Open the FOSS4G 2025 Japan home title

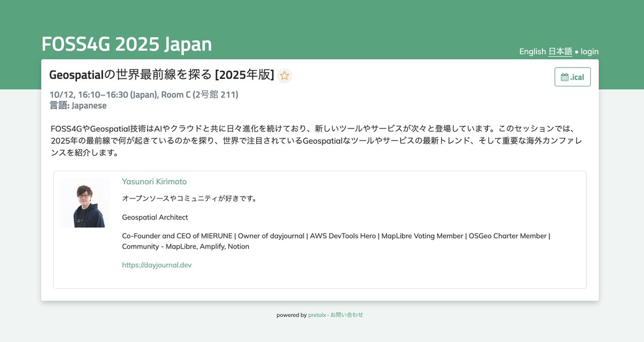[x=127, y=44]
